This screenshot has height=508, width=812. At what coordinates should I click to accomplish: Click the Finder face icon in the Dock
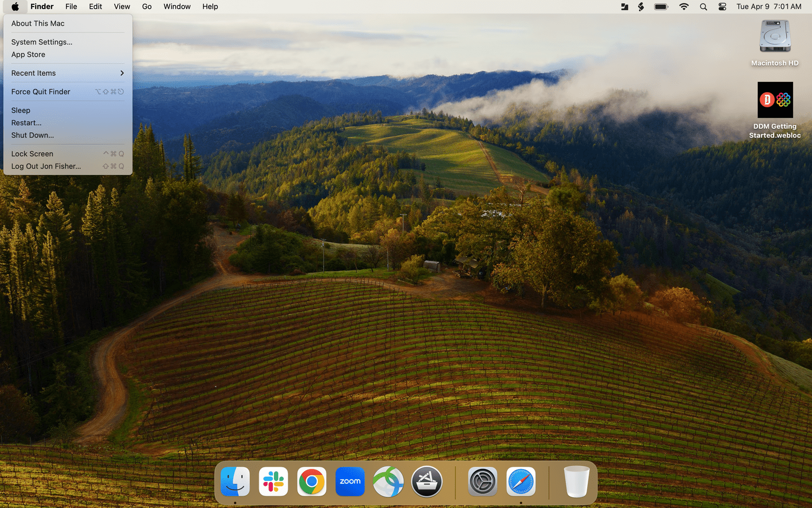coord(235,481)
